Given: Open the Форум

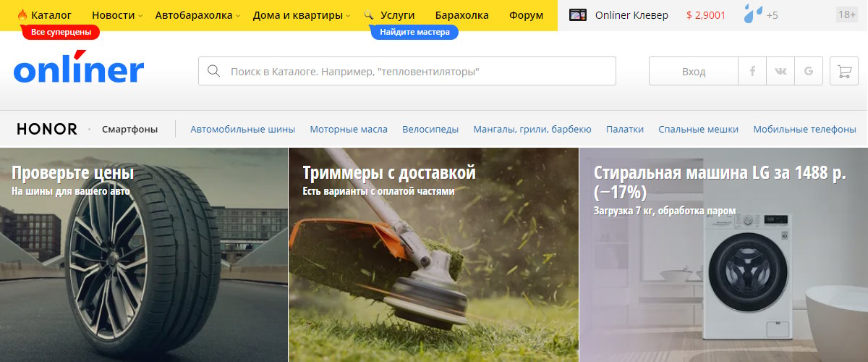Looking at the screenshot, I should 526,15.
